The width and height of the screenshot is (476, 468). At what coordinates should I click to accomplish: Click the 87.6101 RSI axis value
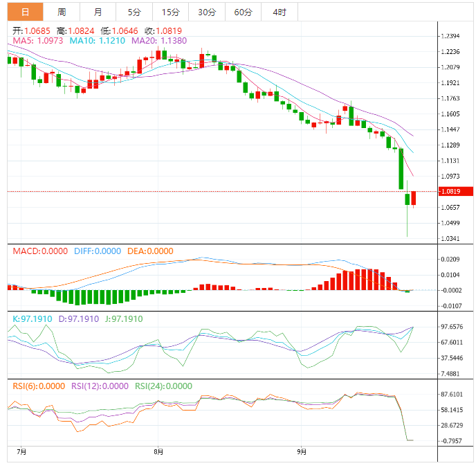[x=452, y=395]
